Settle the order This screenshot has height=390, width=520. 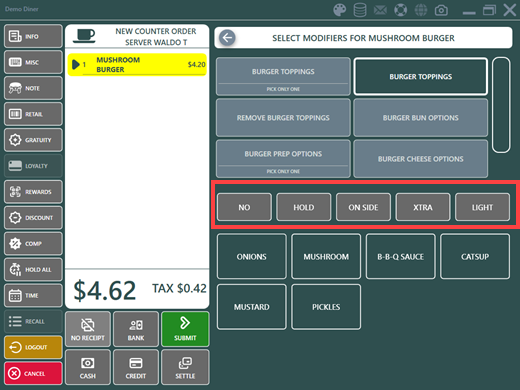coord(185,367)
